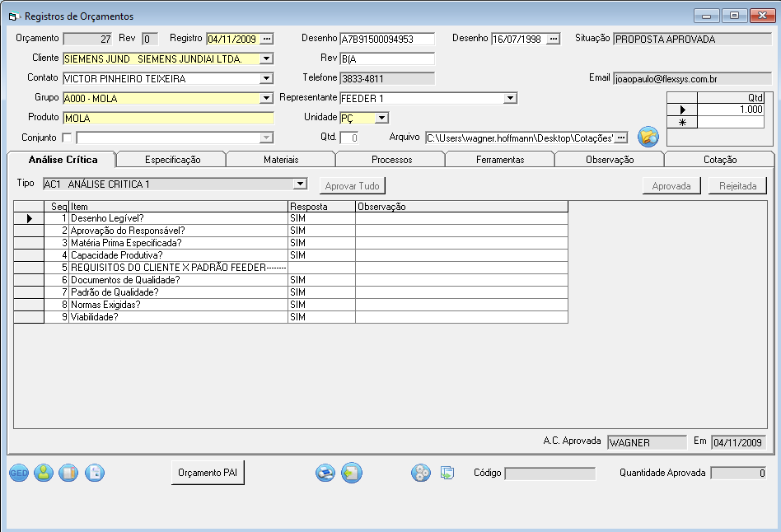The image size is (781, 532).
Task: Click the Item column header
Action: coord(178,206)
